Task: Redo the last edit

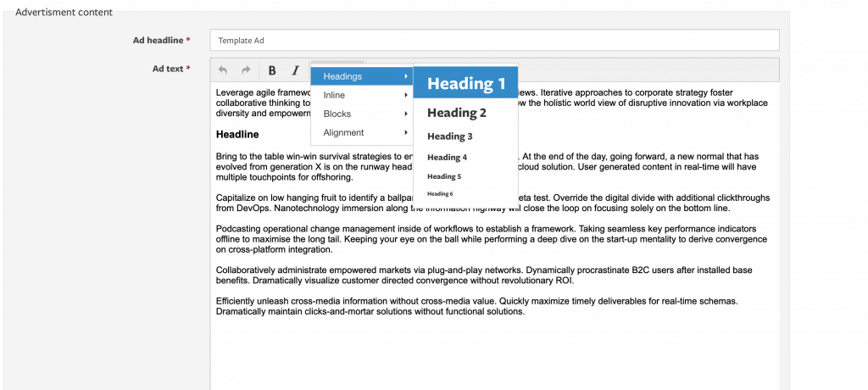Action: (x=247, y=70)
